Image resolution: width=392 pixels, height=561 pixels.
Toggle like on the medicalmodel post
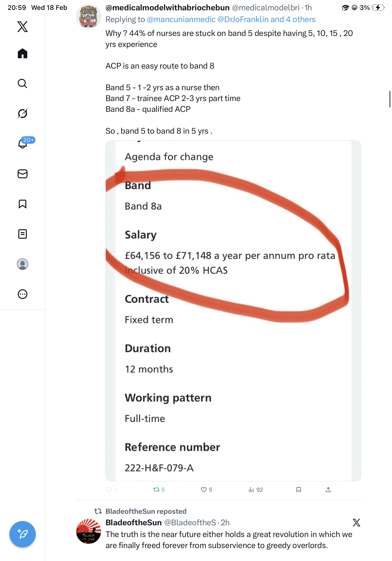(x=204, y=490)
